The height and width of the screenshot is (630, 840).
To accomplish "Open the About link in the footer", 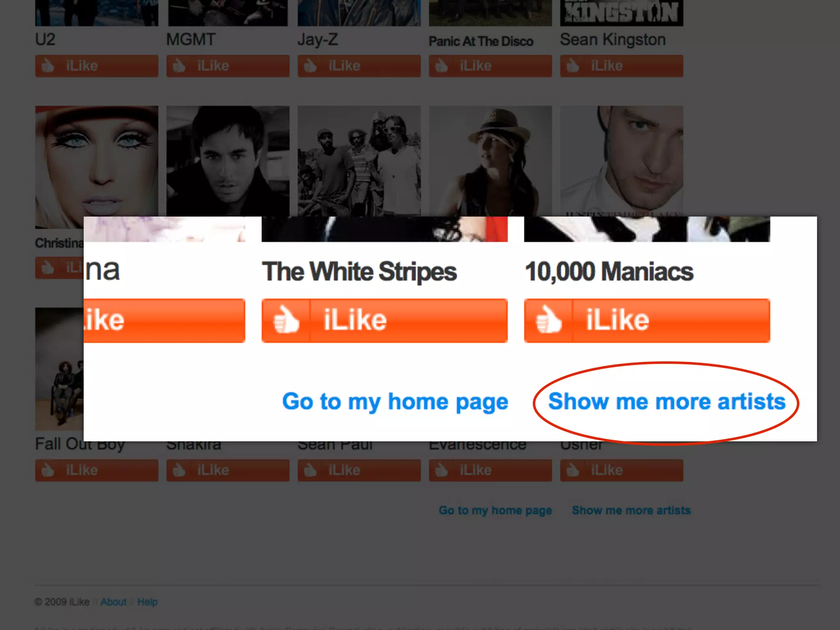I will point(114,602).
